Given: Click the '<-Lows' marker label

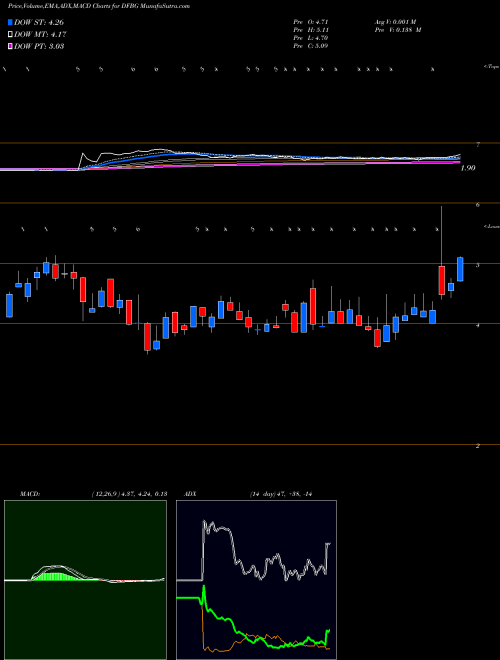Looking at the screenshot, I should (491, 226).
